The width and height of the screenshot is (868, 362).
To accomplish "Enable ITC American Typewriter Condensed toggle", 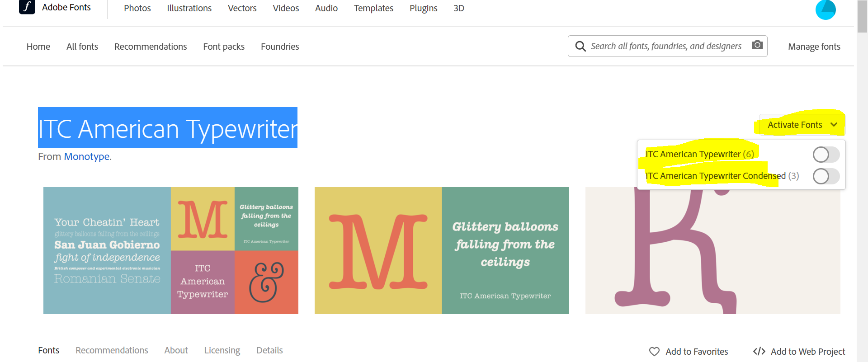I will (x=826, y=176).
